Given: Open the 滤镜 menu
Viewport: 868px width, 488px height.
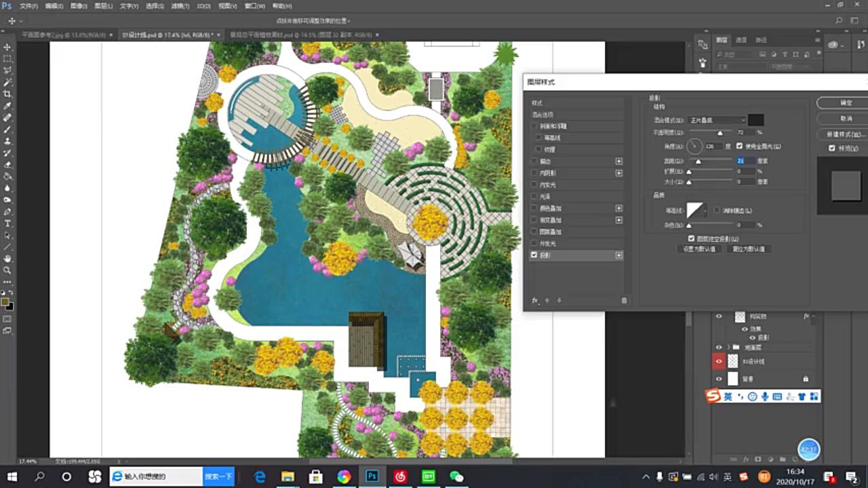Looking at the screenshot, I should (x=180, y=5).
